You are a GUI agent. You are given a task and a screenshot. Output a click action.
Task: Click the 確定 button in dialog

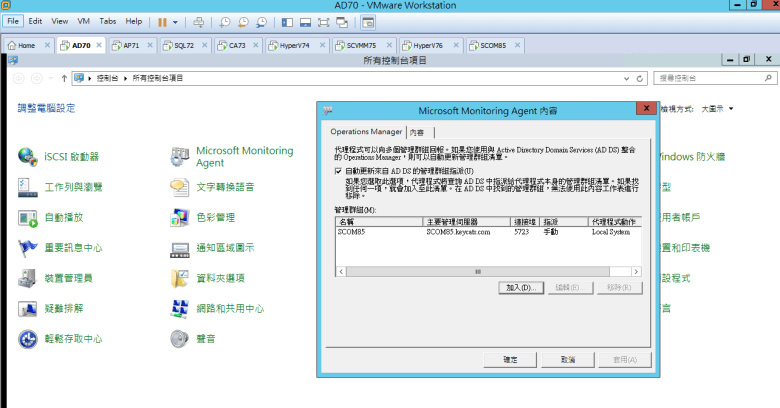(x=509, y=359)
